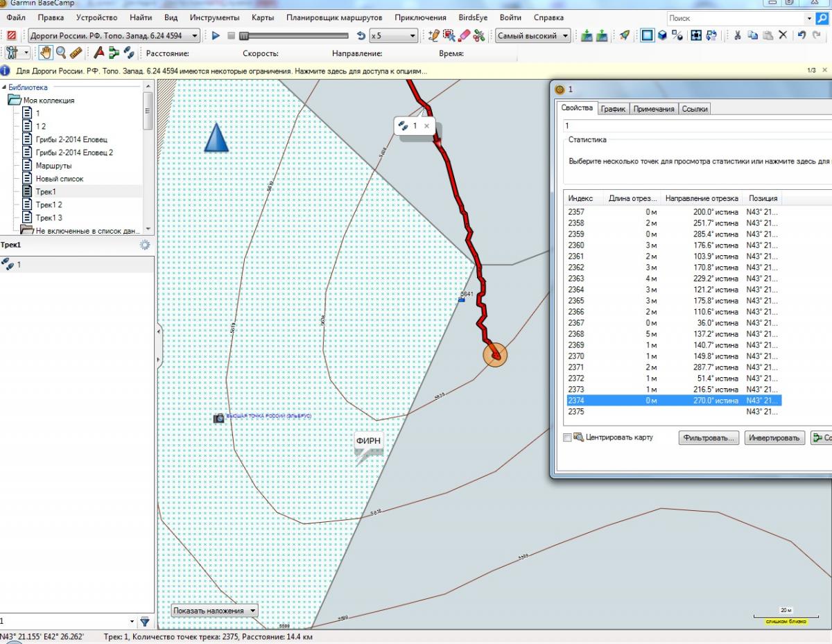Pick the New Track footprints tool
Image resolution: width=832 pixels, height=644 pixels.
pos(128,53)
